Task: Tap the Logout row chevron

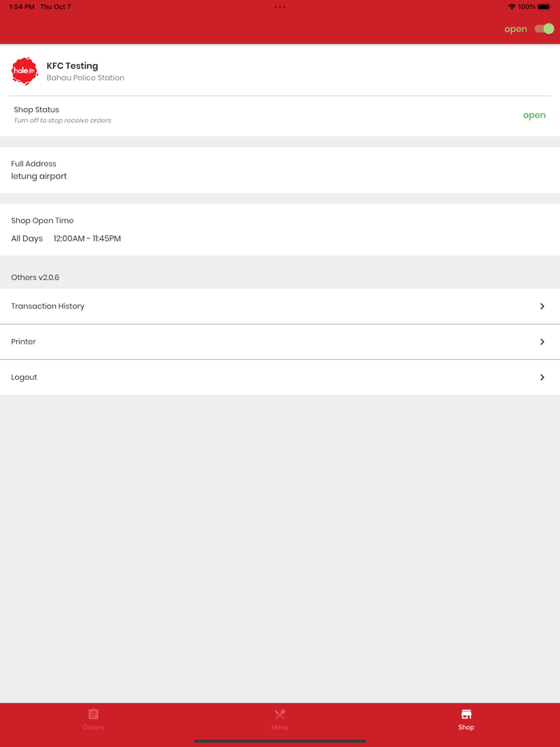Action: click(542, 377)
